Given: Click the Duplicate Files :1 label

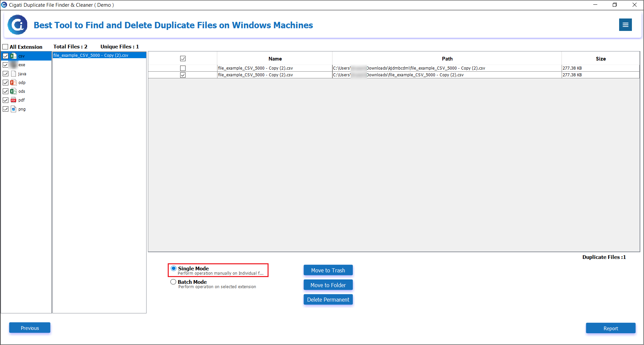Looking at the screenshot, I should pyautogui.click(x=604, y=257).
